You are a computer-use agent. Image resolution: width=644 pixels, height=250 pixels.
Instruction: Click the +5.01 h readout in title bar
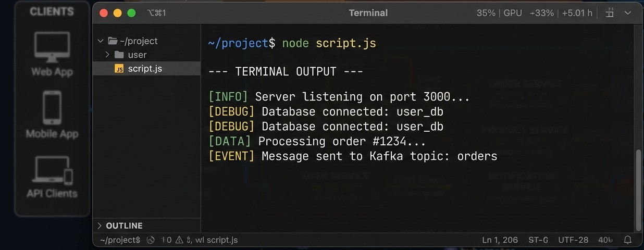click(x=577, y=13)
